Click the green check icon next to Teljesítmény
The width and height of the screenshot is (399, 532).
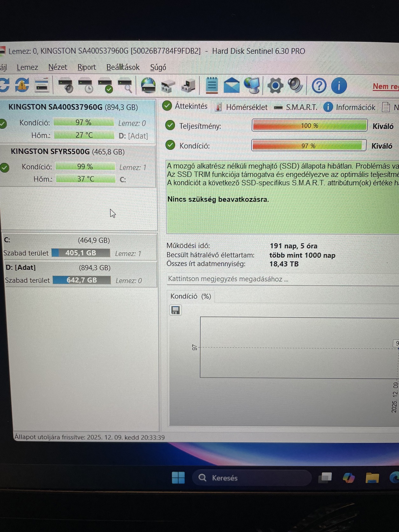[170, 125]
